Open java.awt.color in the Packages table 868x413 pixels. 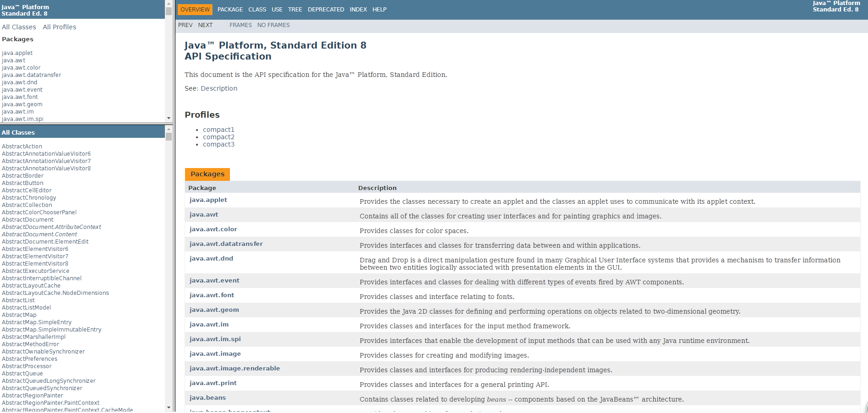(213, 229)
